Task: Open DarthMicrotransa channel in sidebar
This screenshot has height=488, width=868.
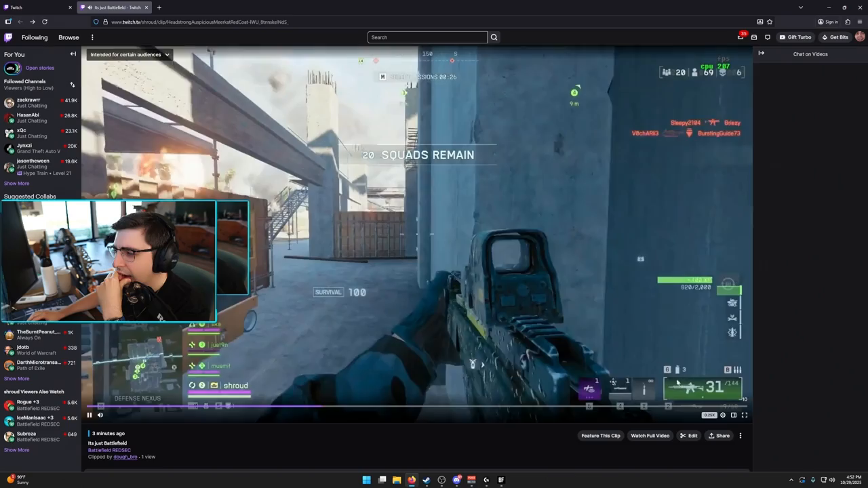Action: pos(41,365)
